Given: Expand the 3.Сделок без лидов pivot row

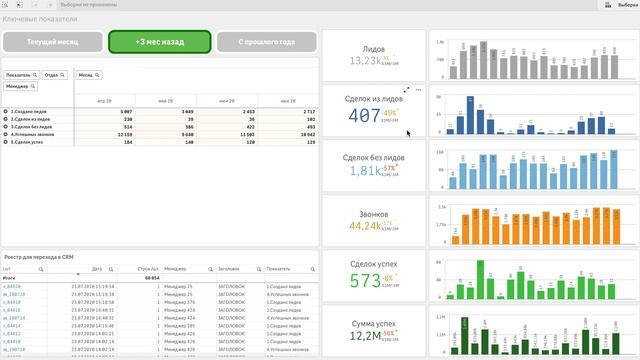Looking at the screenshot, I should (6, 127).
